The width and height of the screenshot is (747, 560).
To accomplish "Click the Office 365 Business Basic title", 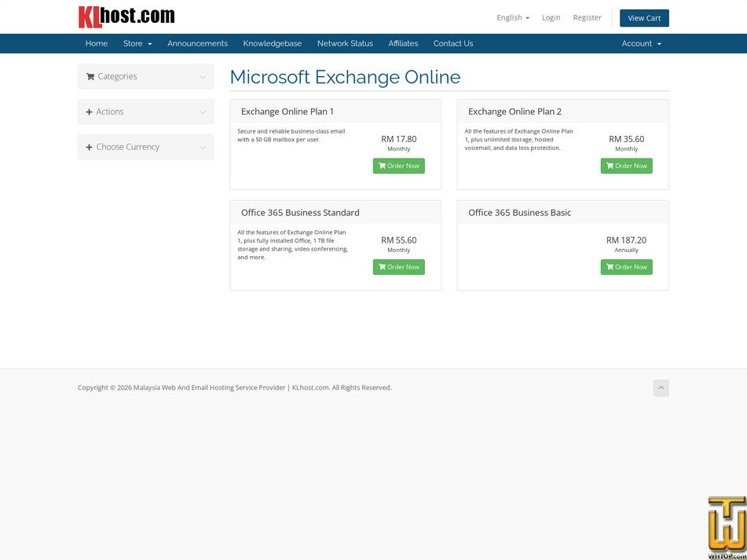I will coord(519,212).
